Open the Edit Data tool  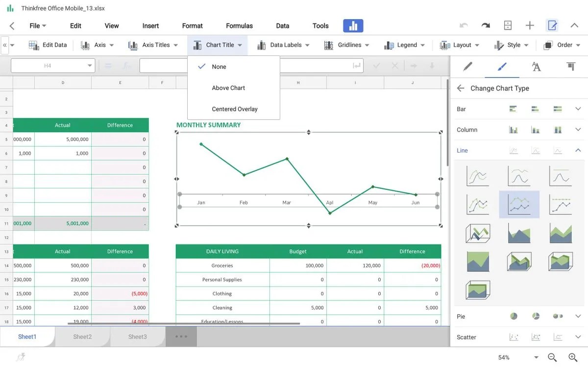(x=48, y=45)
